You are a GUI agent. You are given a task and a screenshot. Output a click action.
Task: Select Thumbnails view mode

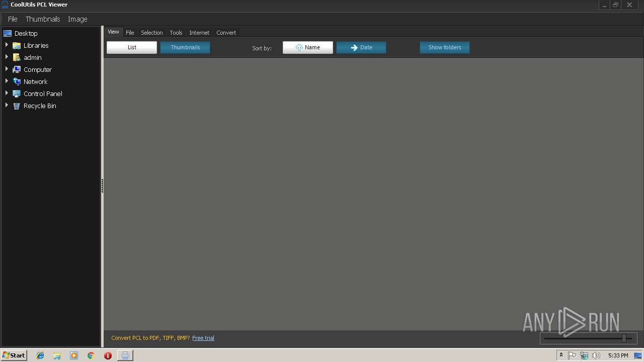click(185, 47)
